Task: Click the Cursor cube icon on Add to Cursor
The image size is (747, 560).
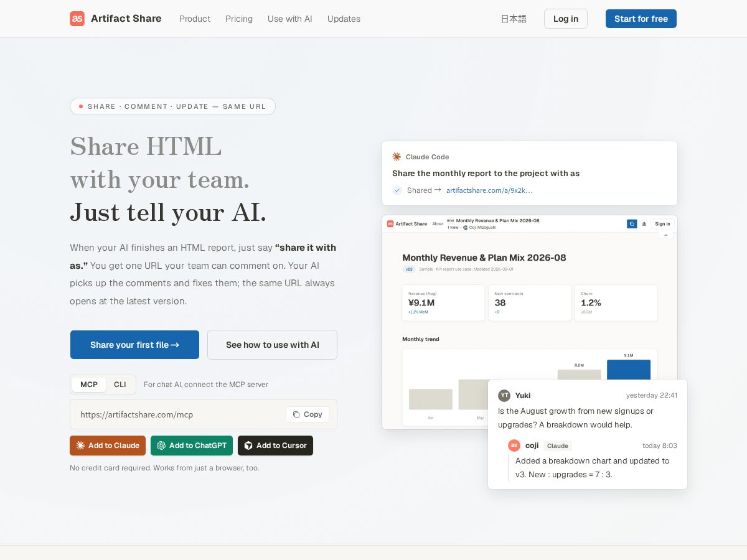Action: coord(248,446)
